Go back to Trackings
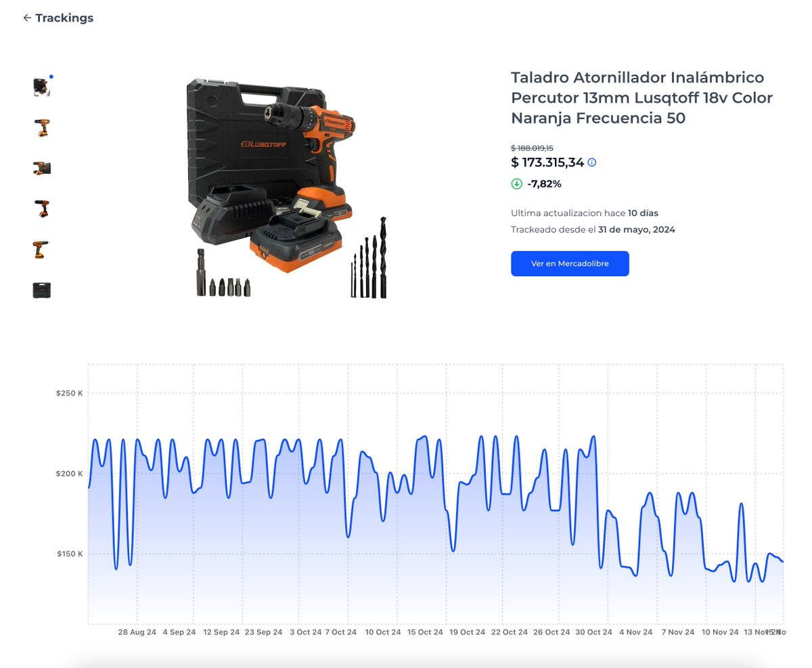Screen dimensions: 812x668 58,18
